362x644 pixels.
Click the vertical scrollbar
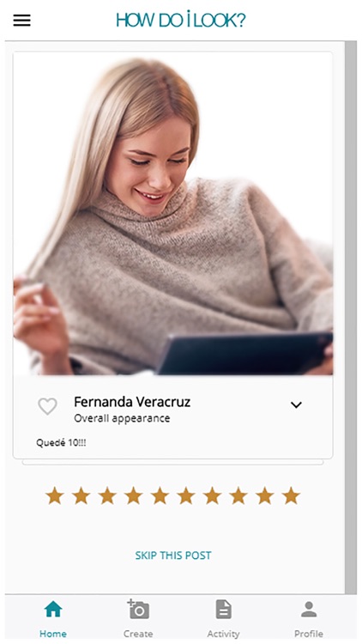click(351, 317)
